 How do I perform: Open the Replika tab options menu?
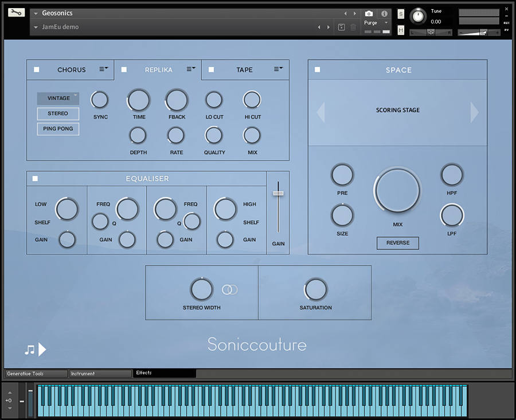[x=191, y=69]
